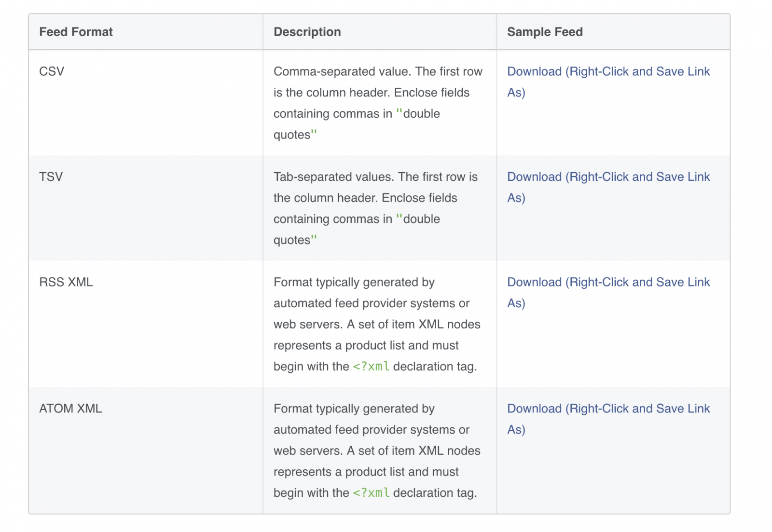Follow the RSS XML sample feed download link
This screenshot has width=772, height=532.
coord(608,292)
